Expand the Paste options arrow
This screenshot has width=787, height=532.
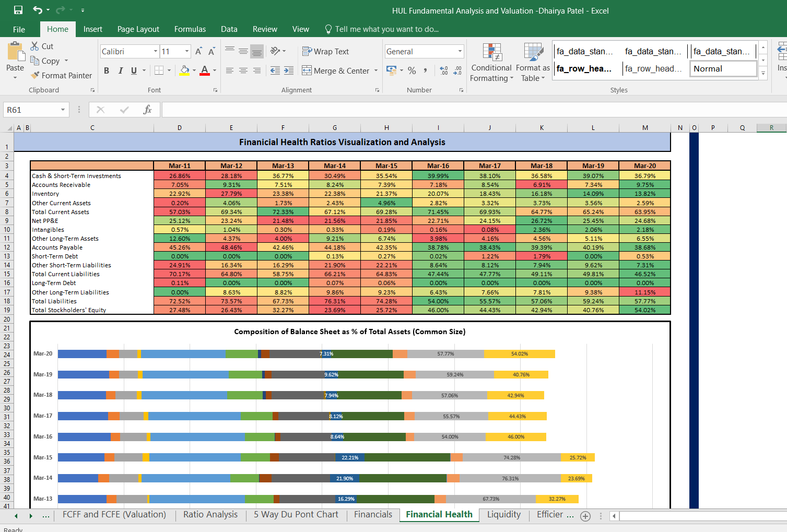tap(15, 78)
